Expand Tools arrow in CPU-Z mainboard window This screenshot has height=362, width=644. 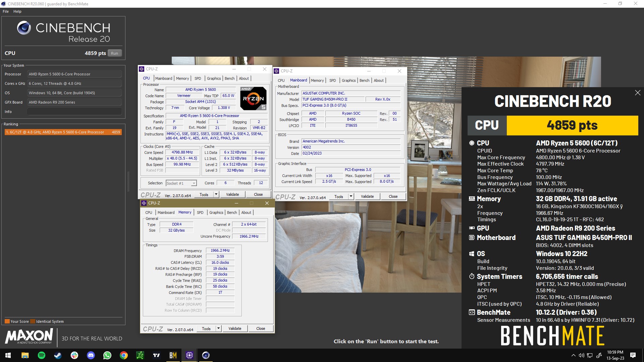click(x=351, y=196)
